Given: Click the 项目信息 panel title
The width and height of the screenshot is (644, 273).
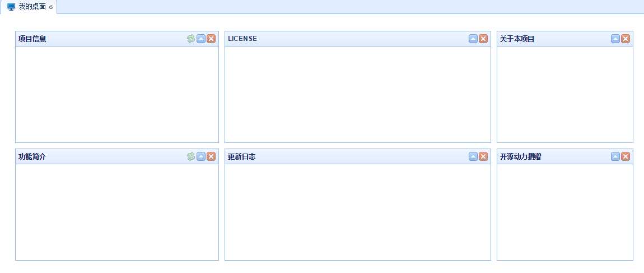Looking at the screenshot, I should 32,39.
